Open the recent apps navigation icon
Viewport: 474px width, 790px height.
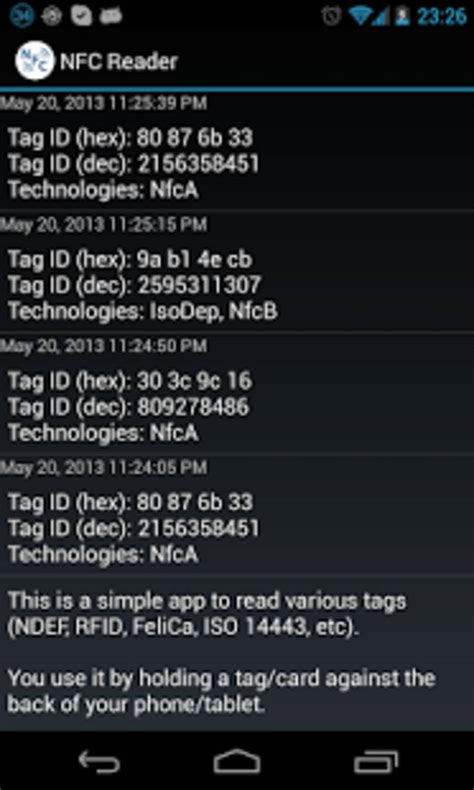376,762
